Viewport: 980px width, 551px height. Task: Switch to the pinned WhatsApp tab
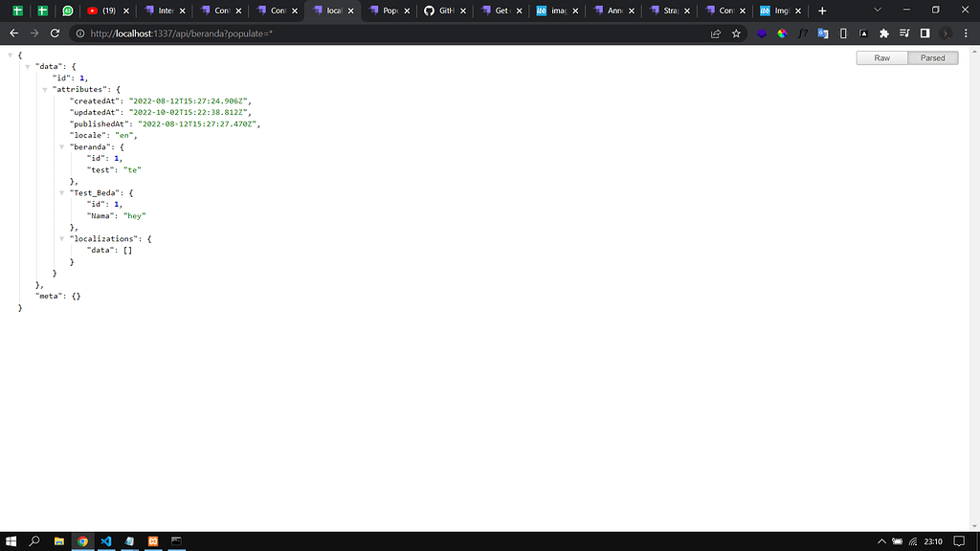(x=68, y=11)
